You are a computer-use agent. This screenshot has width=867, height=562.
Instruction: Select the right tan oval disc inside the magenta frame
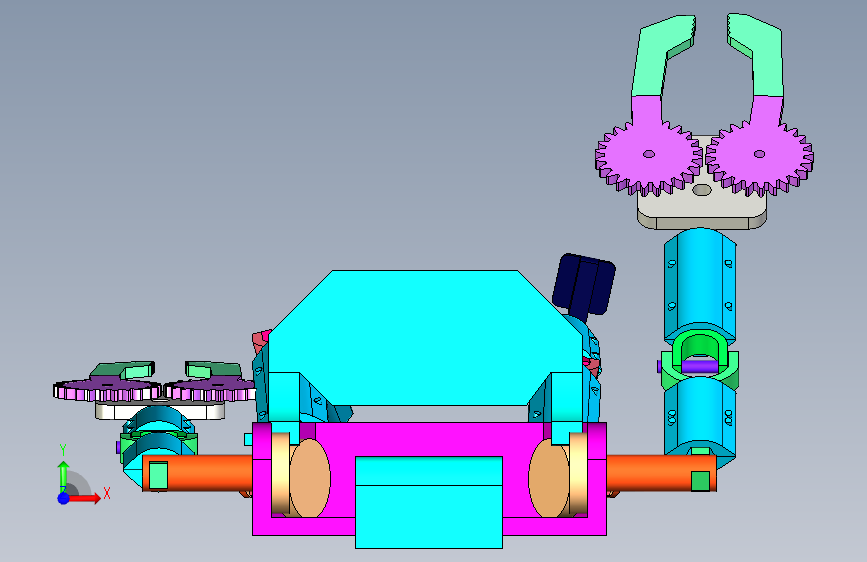pyautogui.click(x=549, y=478)
